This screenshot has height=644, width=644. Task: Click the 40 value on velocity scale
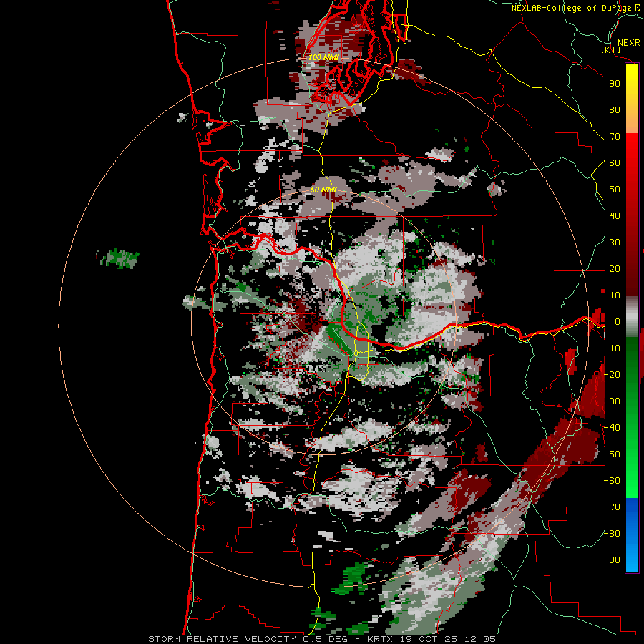coord(615,215)
